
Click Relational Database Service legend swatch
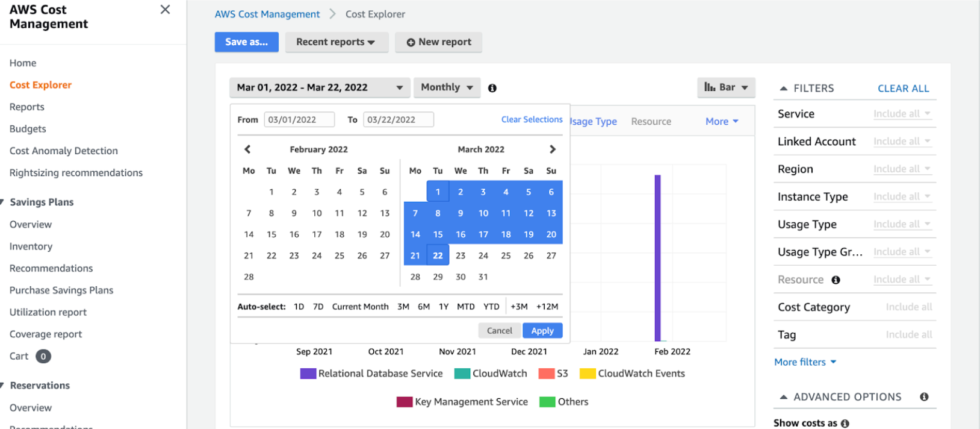[x=308, y=374]
